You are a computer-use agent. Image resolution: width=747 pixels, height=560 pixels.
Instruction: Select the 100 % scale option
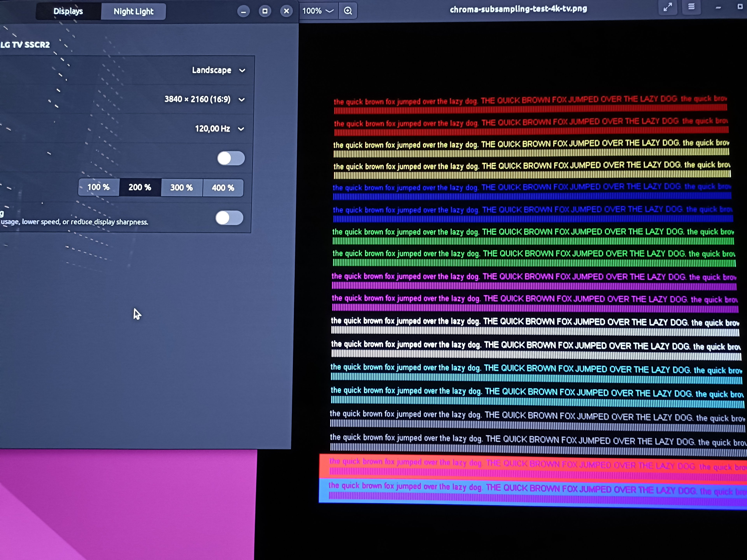pos(99,187)
